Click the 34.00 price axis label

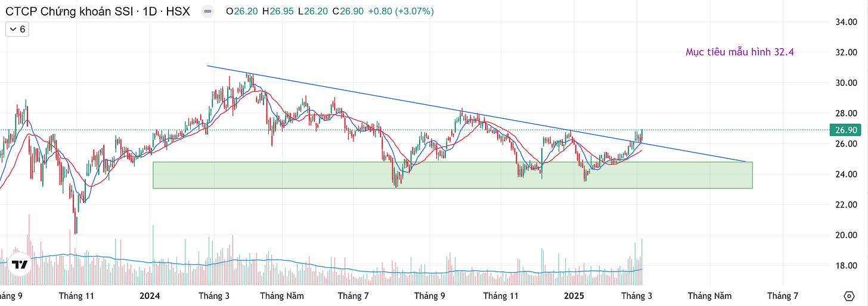point(847,22)
